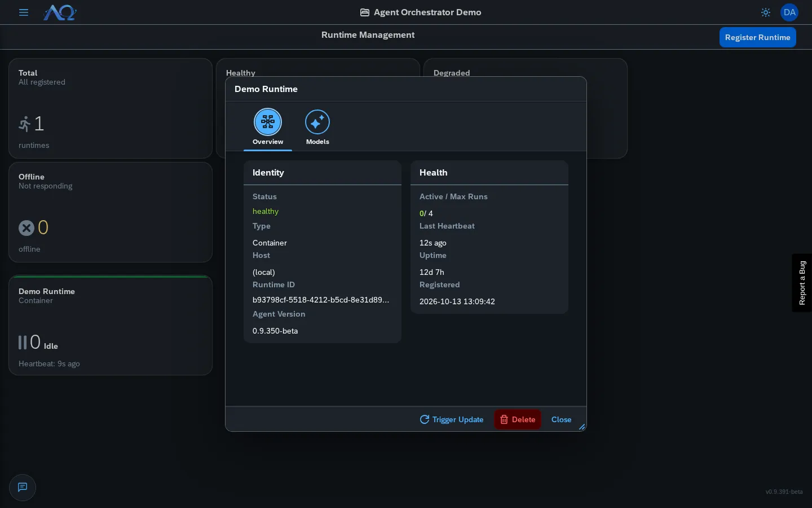Click the Uptime value 12d 7h
Viewport: 812px width, 508px height.
(432, 272)
